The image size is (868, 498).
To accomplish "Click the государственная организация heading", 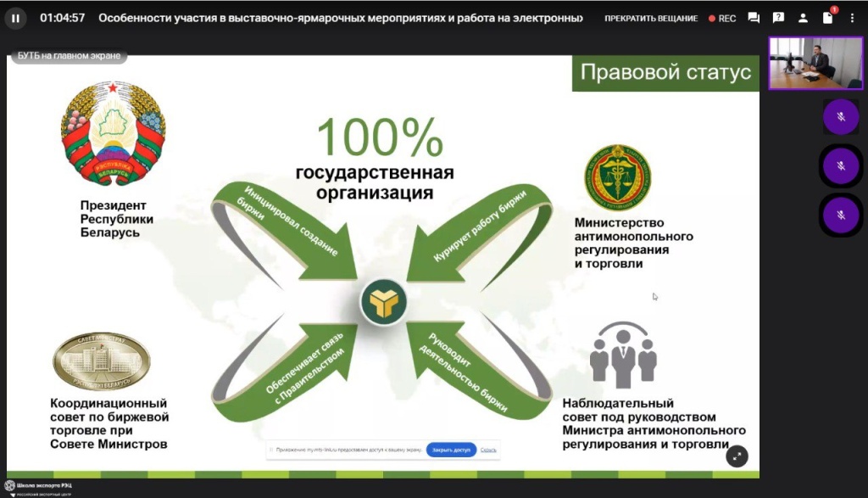I will click(375, 182).
